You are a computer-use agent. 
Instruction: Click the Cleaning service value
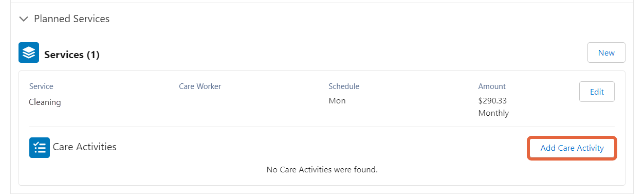45,102
